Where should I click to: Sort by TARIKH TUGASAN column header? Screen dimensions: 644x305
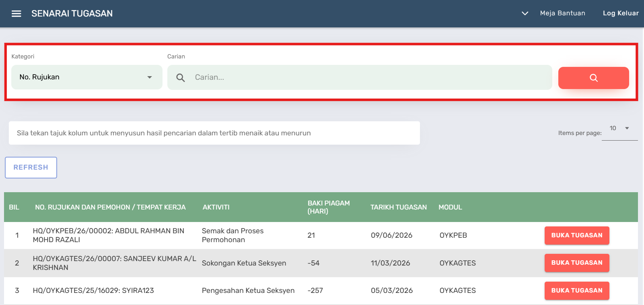(398, 207)
